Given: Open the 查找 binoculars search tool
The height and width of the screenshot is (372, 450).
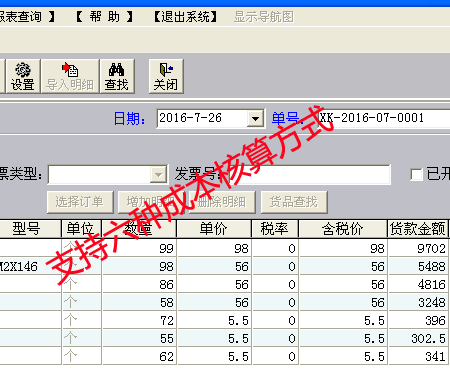Looking at the screenshot, I should click(117, 76).
